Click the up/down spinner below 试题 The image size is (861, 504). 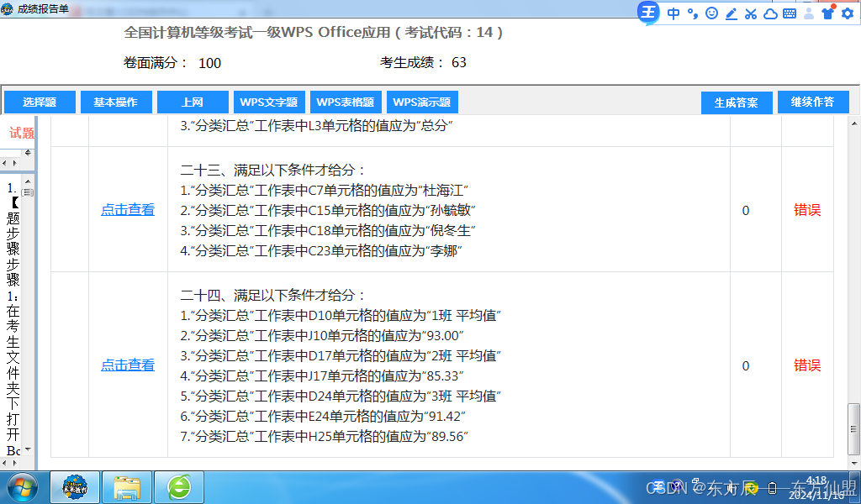click(x=28, y=153)
